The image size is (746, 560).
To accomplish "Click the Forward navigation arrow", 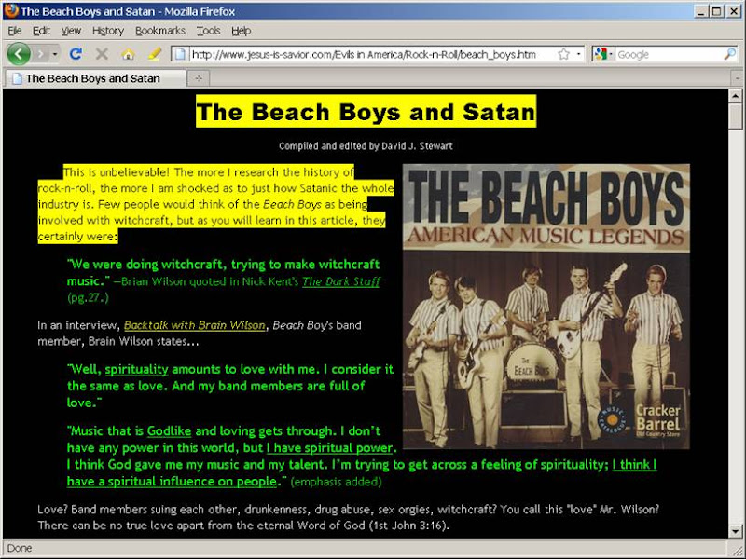I will pyautogui.click(x=41, y=54).
